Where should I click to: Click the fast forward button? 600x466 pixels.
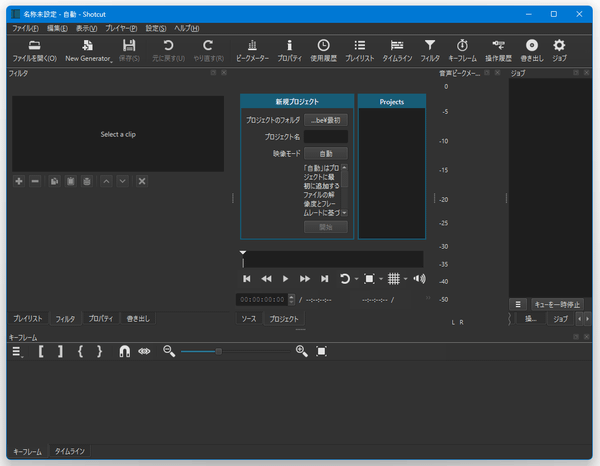pos(305,279)
